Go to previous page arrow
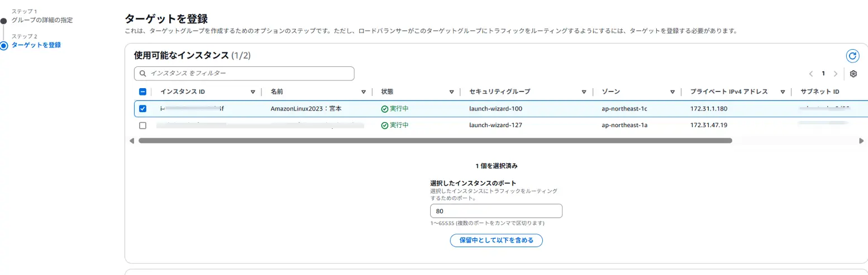The height and width of the screenshot is (275, 868). (810, 74)
